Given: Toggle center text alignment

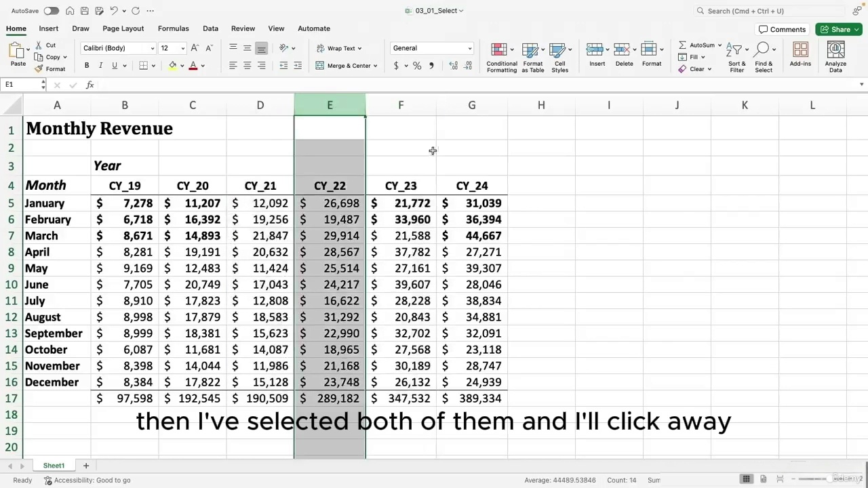Looking at the screenshot, I should [x=248, y=66].
